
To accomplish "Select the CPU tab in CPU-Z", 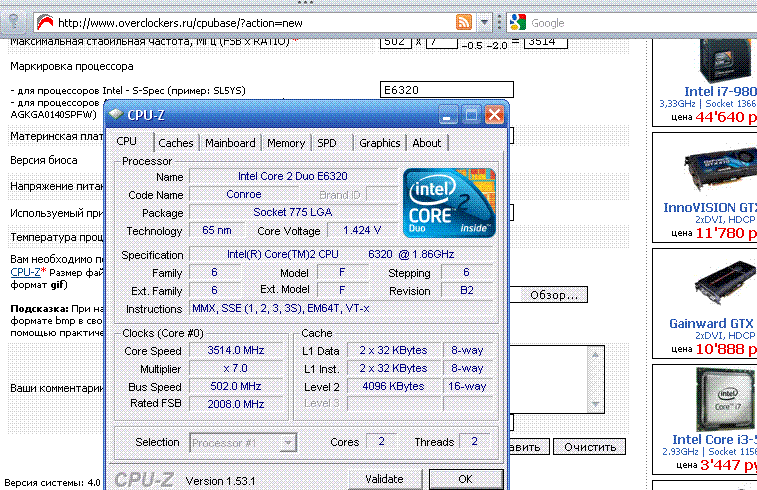I will [x=127, y=141].
